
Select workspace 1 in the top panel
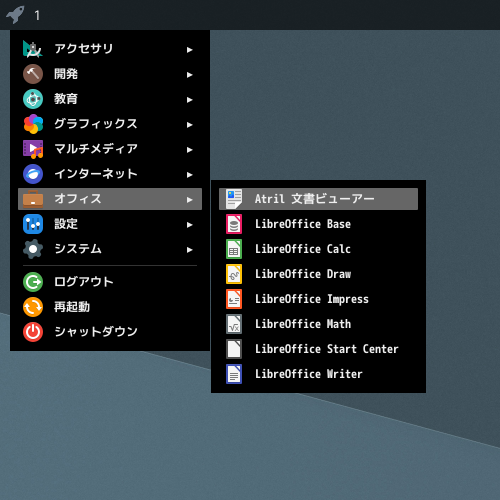(37, 15)
